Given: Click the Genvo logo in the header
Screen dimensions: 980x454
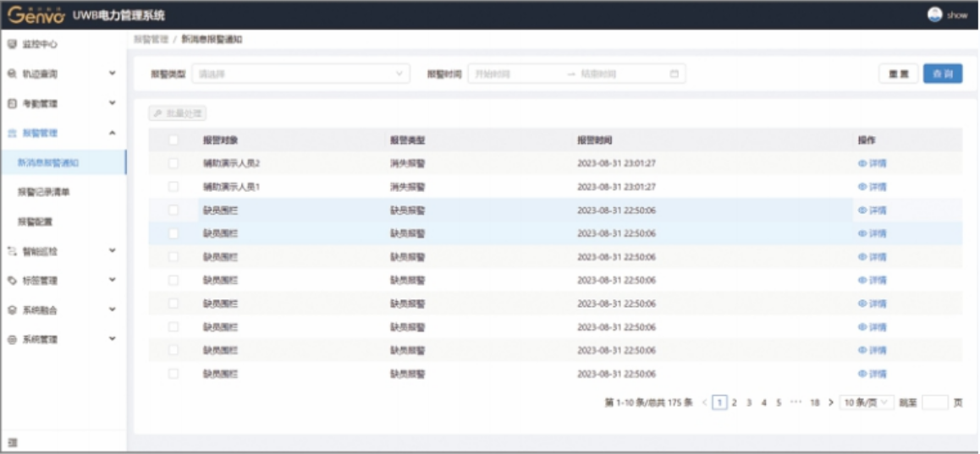Looking at the screenshot, I should tap(36, 15).
